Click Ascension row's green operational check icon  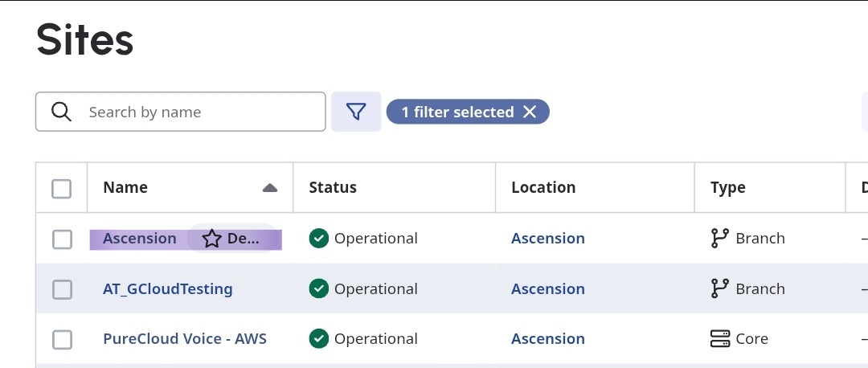pyautogui.click(x=319, y=239)
